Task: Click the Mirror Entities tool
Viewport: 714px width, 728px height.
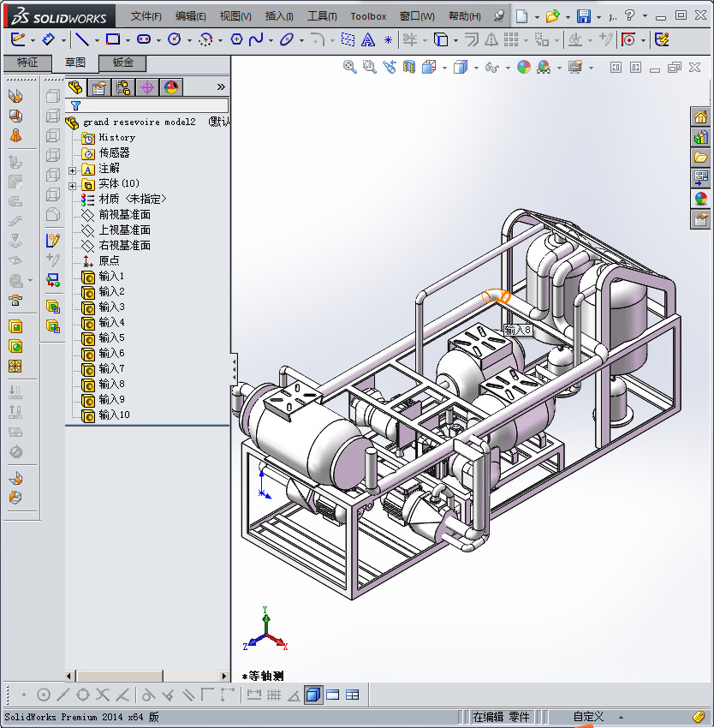Action: click(x=491, y=40)
